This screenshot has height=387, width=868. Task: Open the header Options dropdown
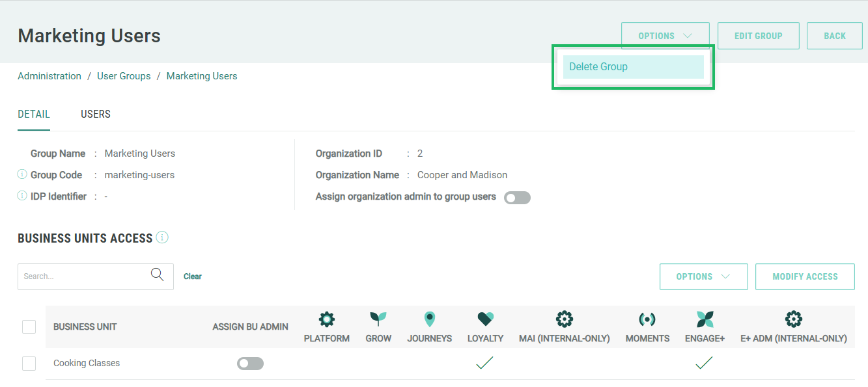pos(665,36)
